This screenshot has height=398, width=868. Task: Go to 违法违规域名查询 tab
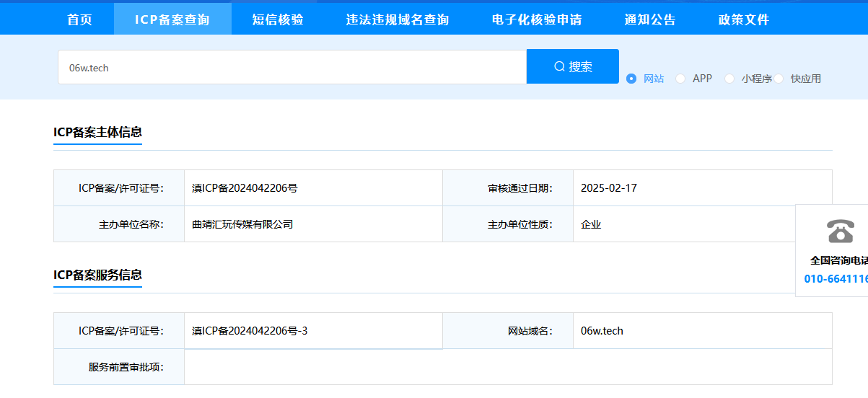[x=398, y=19]
